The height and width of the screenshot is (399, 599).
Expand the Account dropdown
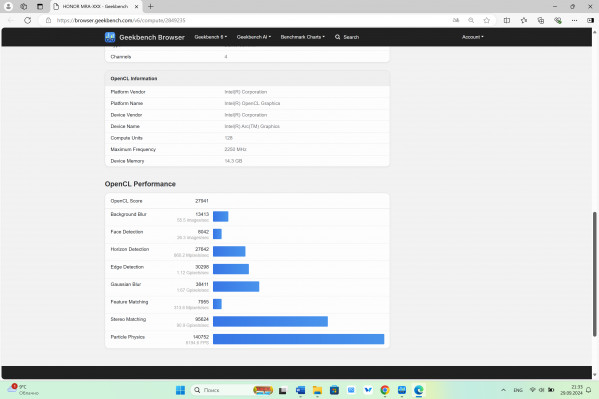(473, 37)
